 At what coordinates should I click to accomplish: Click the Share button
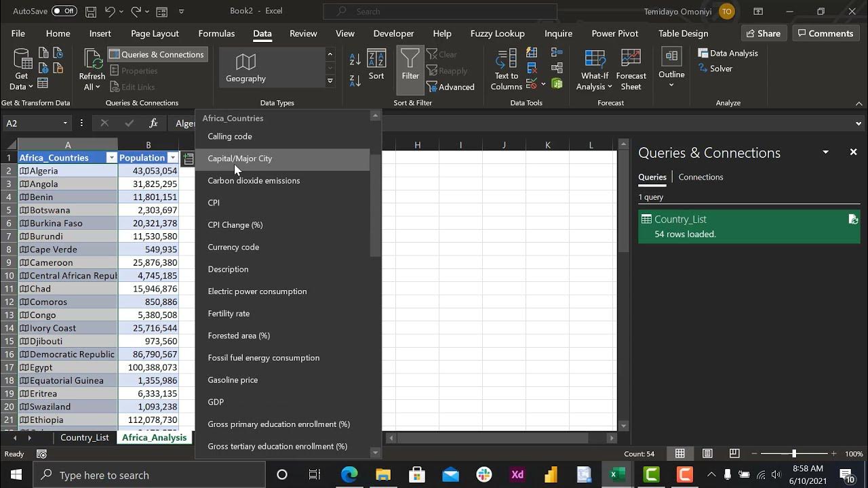coord(764,33)
